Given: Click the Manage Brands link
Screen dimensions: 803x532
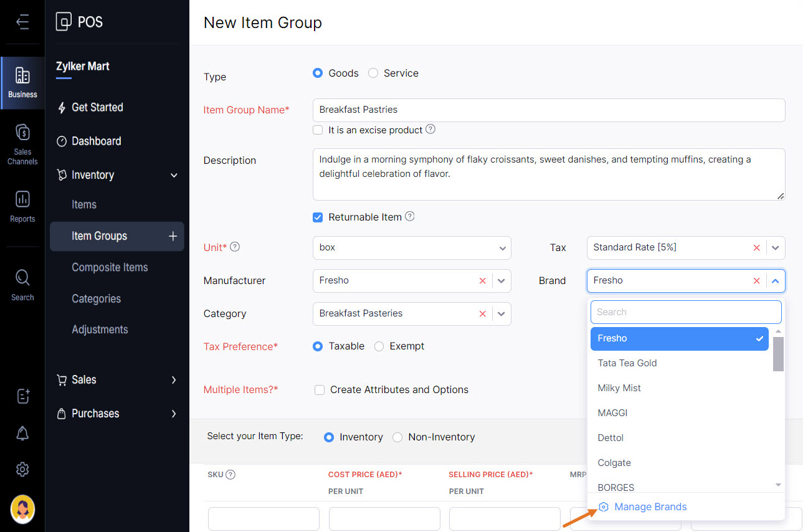Looking at the screenshot, I should pyautogui.click(x=650, y=507).
